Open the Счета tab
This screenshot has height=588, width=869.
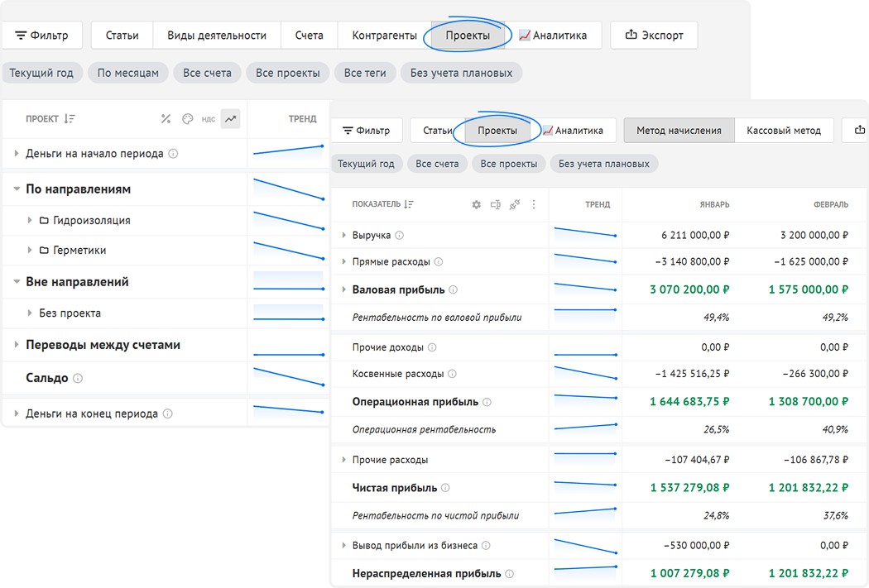tap(309, 36)
